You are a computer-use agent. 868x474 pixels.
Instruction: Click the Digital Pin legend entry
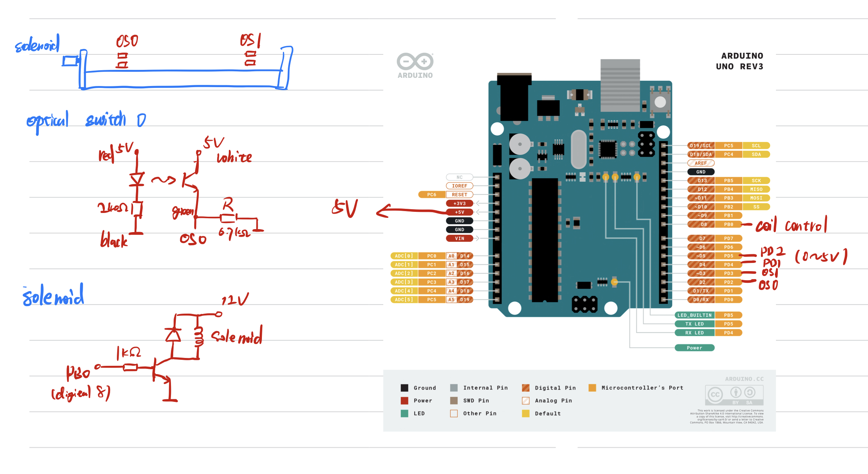point(549,388)
